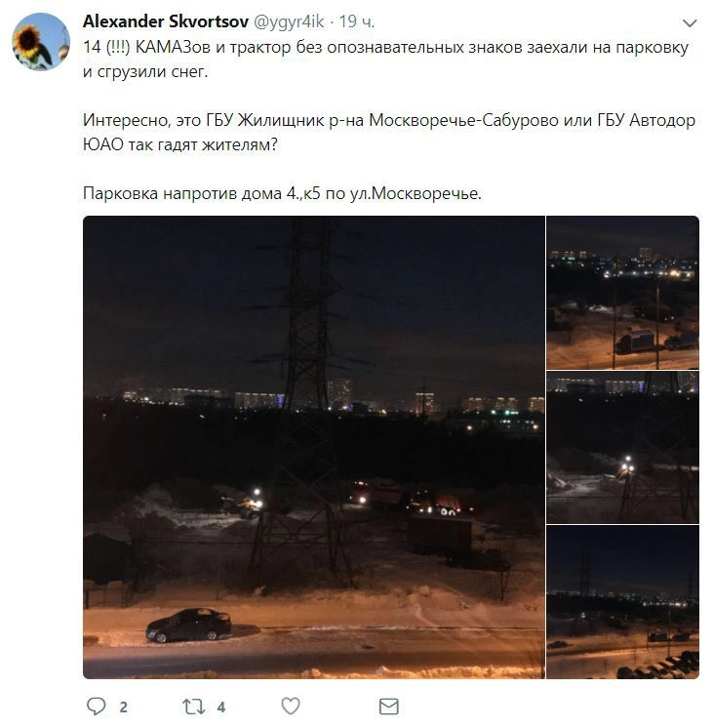This screenshot has height=728, width=713.
Task: Click the paragraph mentioning ГБУ Жилищник
Action: [x=389, y=133]
